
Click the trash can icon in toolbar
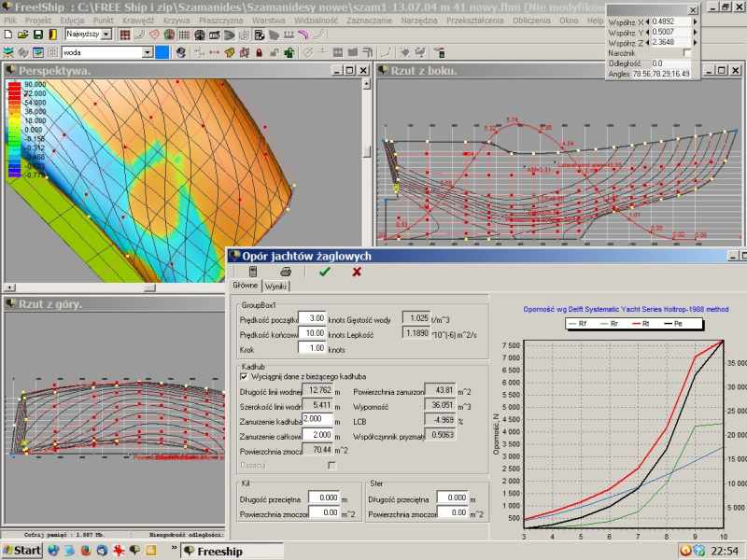point(439,52)
